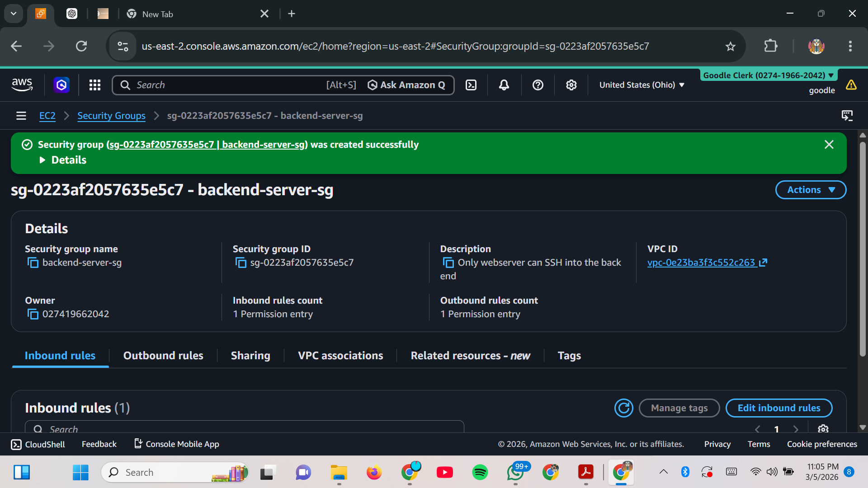View site information icon in address bar
The image size is (868, 488).
click(123, 46)
